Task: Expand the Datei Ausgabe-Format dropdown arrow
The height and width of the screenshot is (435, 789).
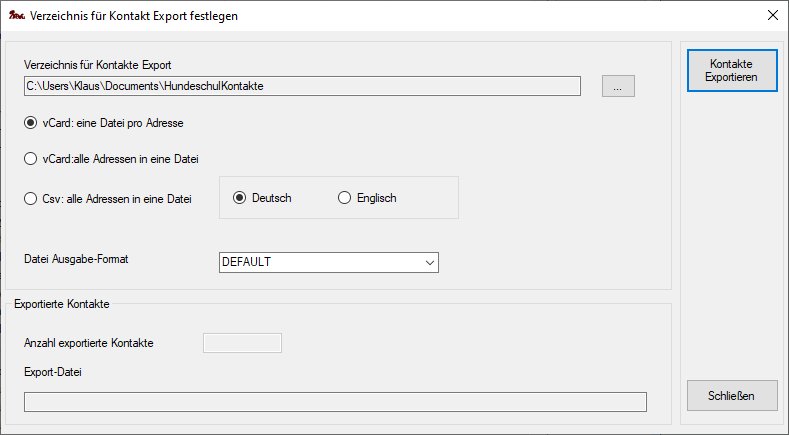Action: (x=429, y=262)
